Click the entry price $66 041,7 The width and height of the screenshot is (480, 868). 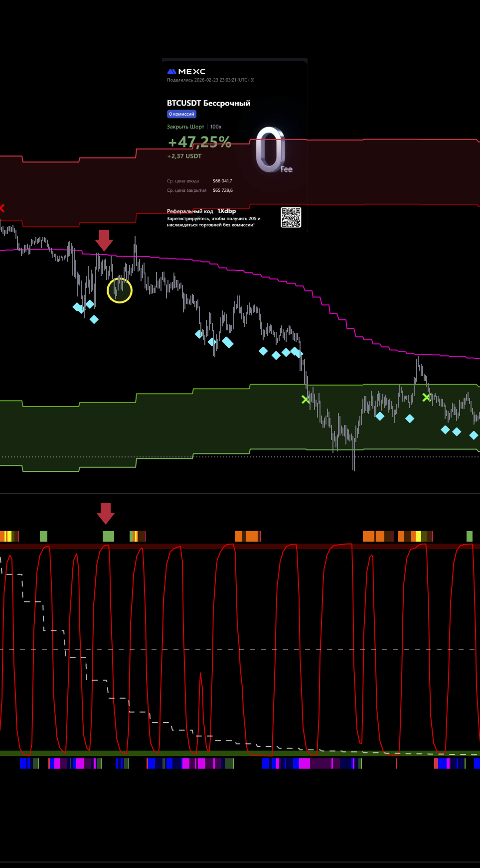click(222, 181)
